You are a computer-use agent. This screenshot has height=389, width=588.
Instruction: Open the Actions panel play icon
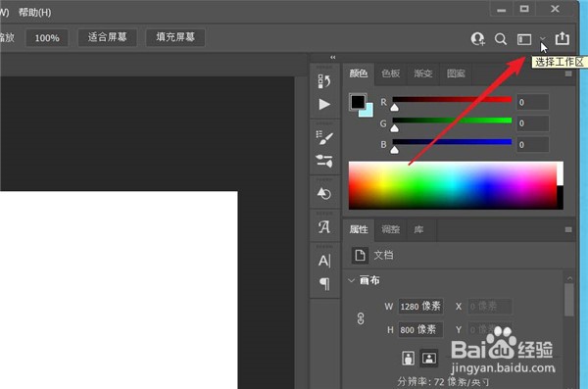(x=324, y=104)
